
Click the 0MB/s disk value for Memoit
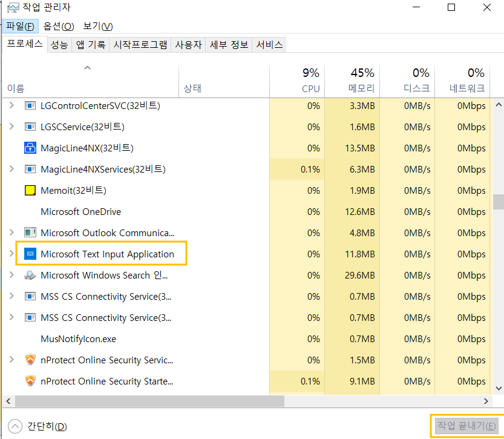417,190
